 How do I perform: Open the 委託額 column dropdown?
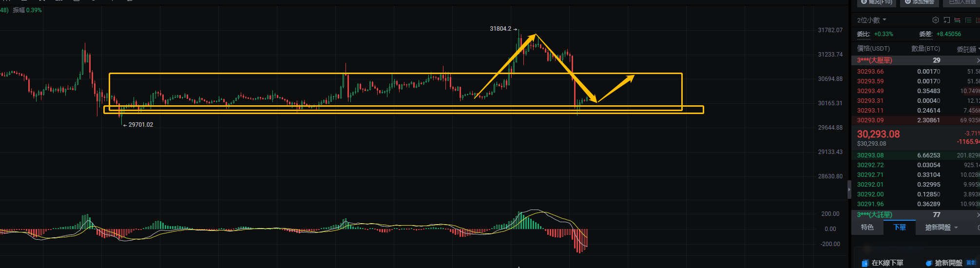968,49
